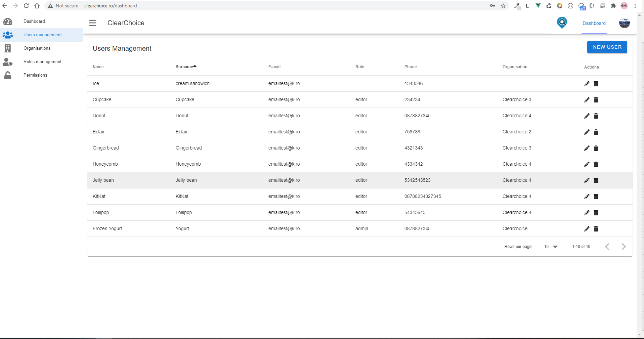
Task: Click the ClearChoice logo icon in header
Action: coord(562,23)
